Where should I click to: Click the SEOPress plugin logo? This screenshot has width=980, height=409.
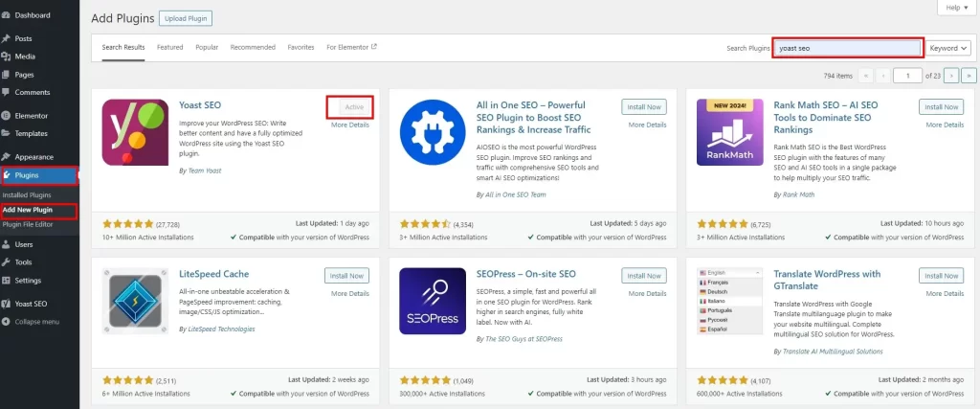click(x=433, y=302)
